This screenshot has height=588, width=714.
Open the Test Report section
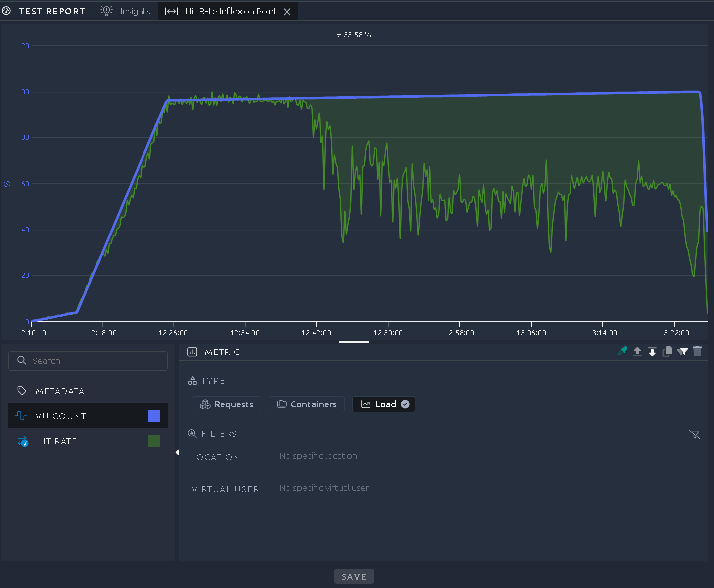(44, 11)
